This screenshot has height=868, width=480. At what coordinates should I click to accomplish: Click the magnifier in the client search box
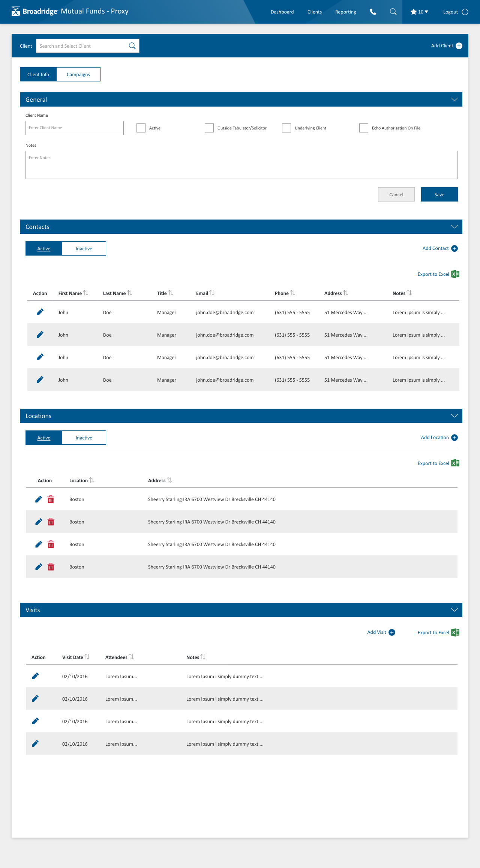tap(132, 46)
